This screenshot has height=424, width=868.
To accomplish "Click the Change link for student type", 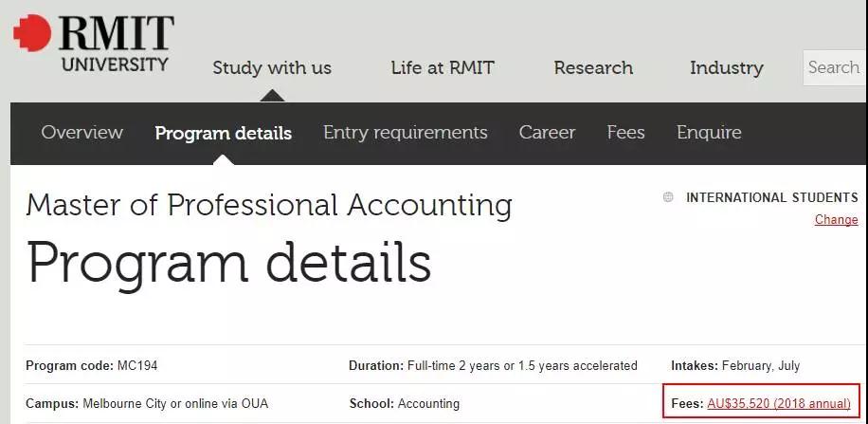I will 836,220.
